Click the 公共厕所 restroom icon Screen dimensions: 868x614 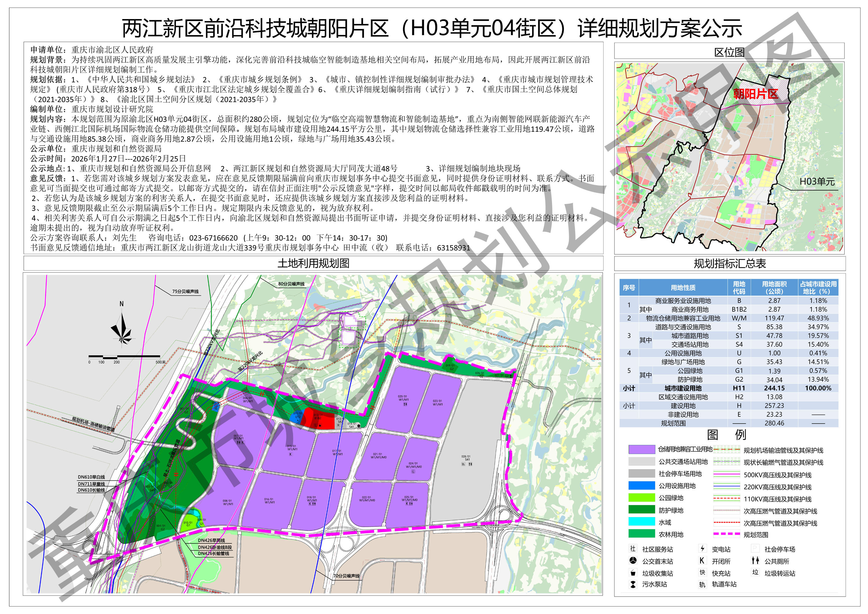(755, 561)
